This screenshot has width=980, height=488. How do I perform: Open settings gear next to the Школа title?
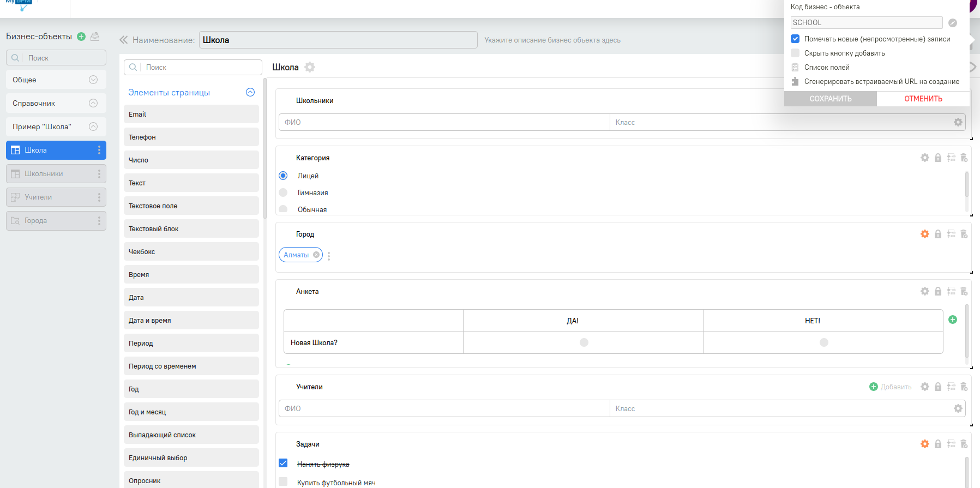[310, 67]
